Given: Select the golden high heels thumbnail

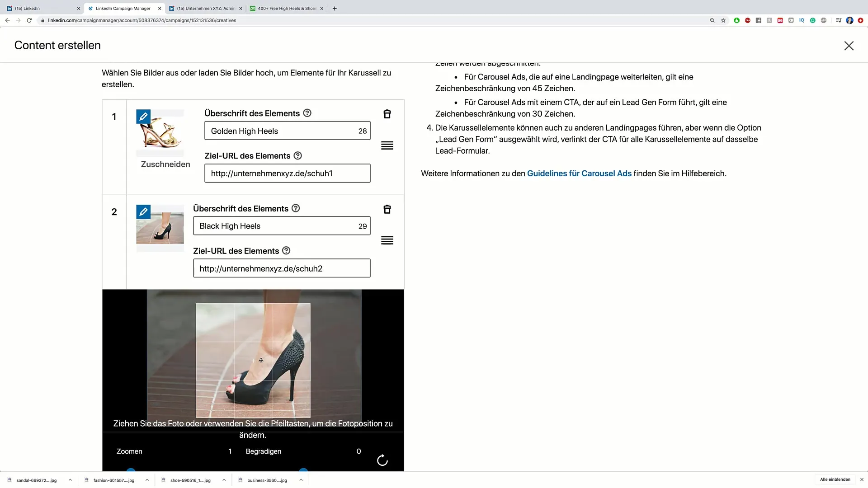Looking at the screenshot, I should 160,133.
